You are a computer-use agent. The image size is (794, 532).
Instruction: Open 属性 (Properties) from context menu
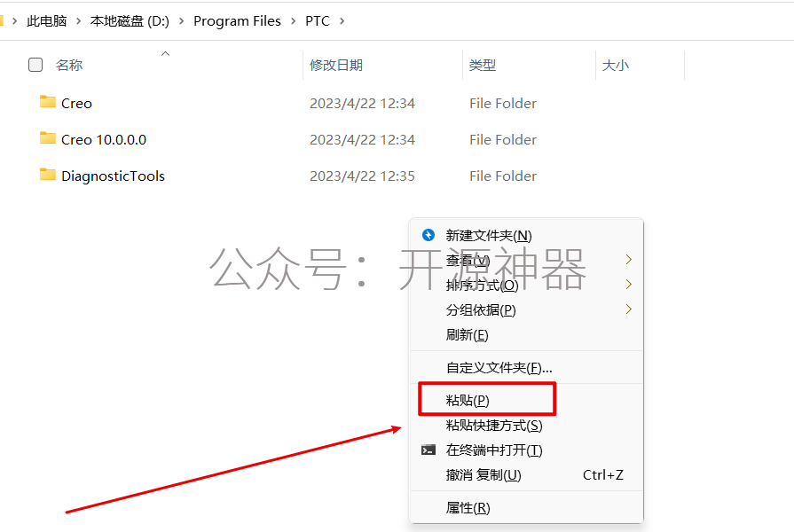[468, 508]
